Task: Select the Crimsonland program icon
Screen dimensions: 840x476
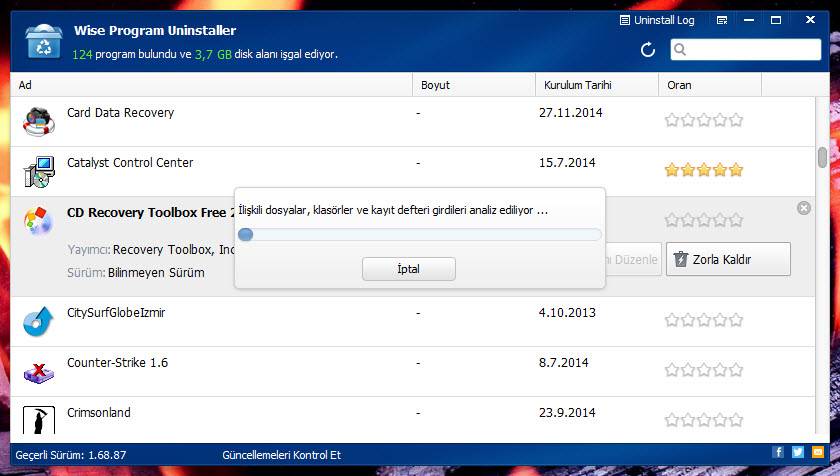Action: click(x=38, y=420)
